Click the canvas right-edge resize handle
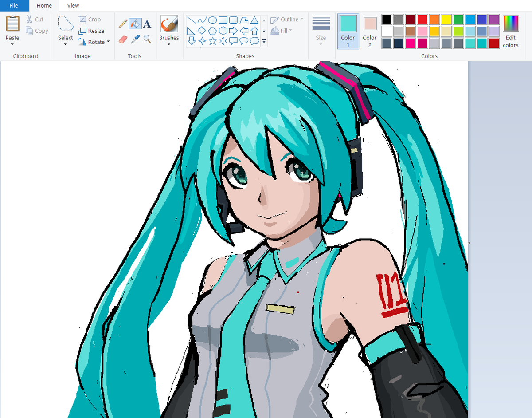Viewport: 532px width, 418px height. [469, 243]
